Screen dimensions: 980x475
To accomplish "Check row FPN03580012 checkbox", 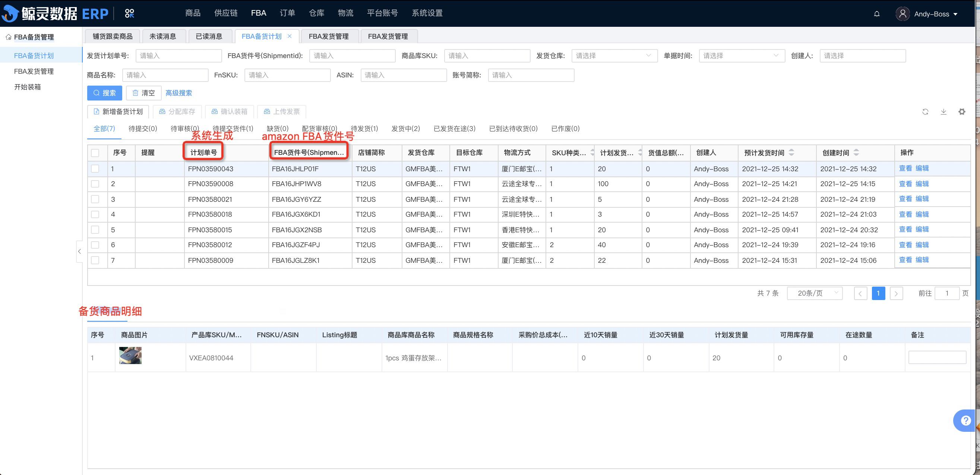I will (95, 245).
